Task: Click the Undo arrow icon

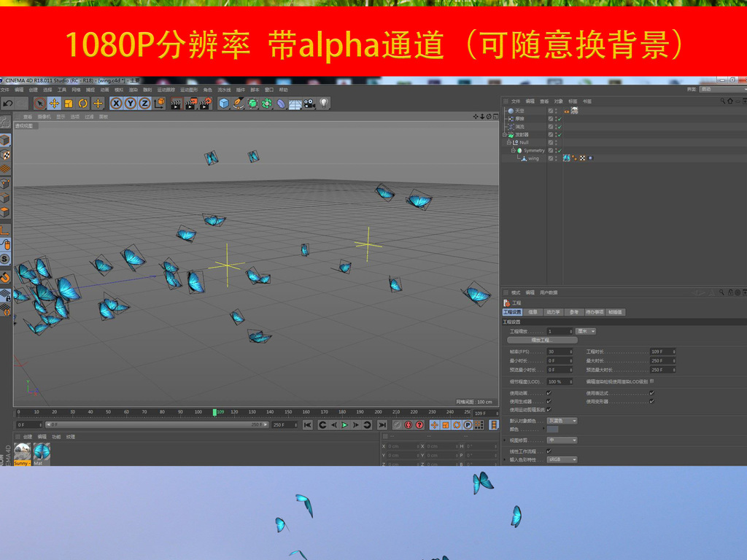Action: tap(8, 104)
